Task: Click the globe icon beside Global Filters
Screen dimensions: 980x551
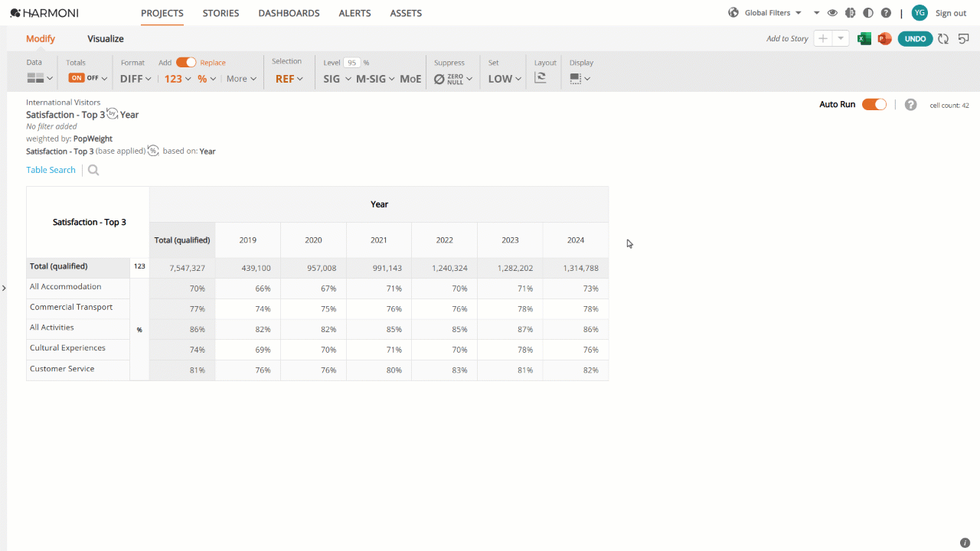Action: tap(733, 13)
